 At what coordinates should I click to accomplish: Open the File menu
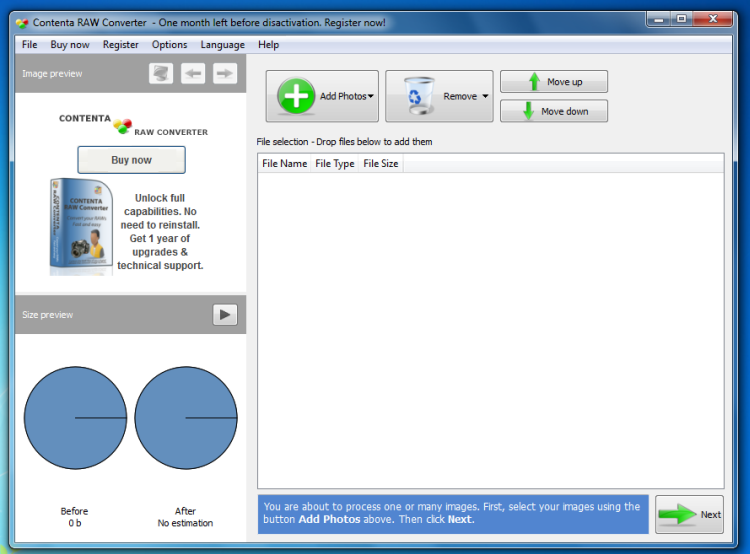point(30,44)
